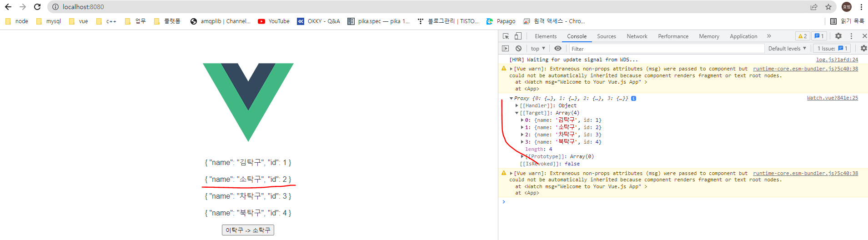Expand array item 2 with 차탁구
Screen dimensions: 868x240
pyautogui.click(x=522, y=135)
